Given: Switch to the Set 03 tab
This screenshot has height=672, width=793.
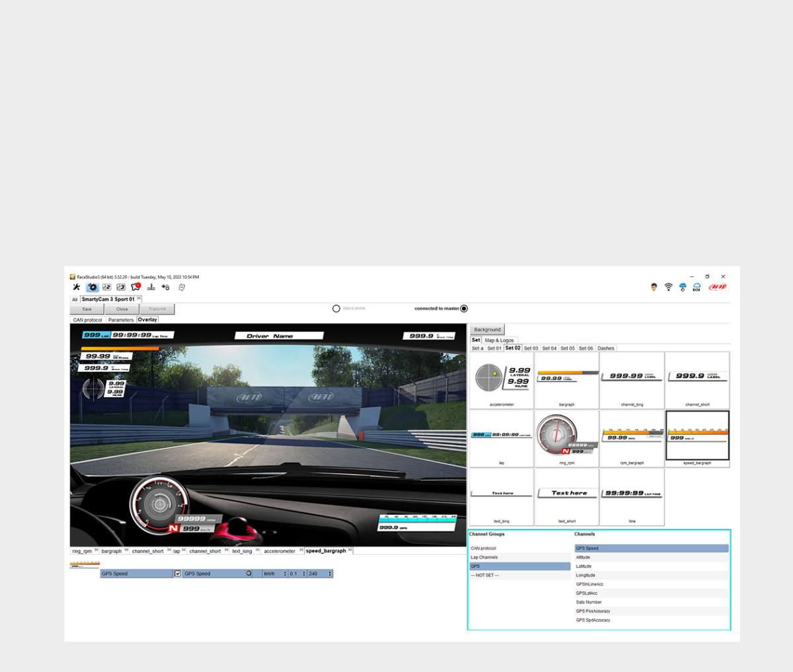Looking at the screenshot, I should click(531, 348).
